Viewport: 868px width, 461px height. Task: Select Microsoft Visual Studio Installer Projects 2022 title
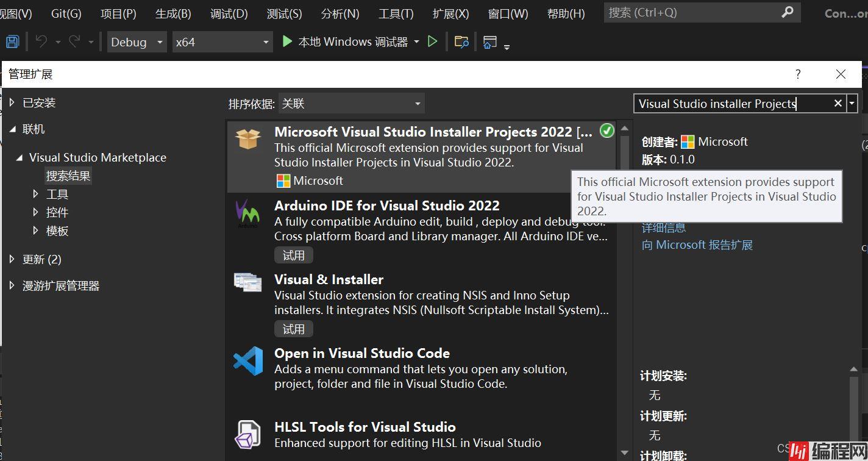[x=433, y=132]
